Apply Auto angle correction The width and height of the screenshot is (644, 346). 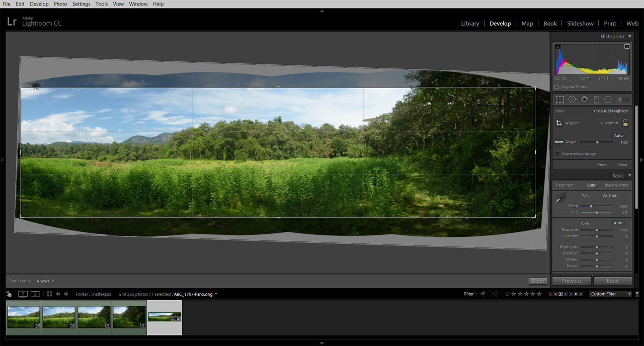[618, 135]
